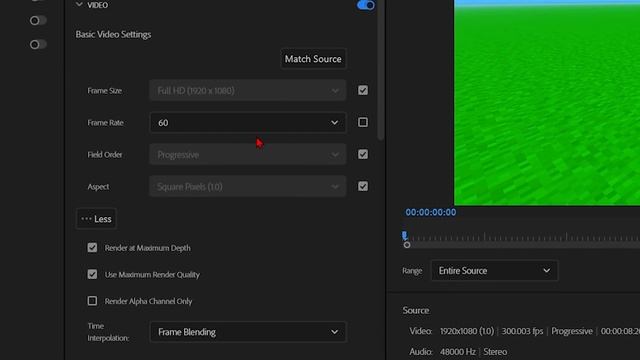The image size is (640, 360).
Task: Open the Aspect Square Pixels dropdown
Action: pos(248,187)
